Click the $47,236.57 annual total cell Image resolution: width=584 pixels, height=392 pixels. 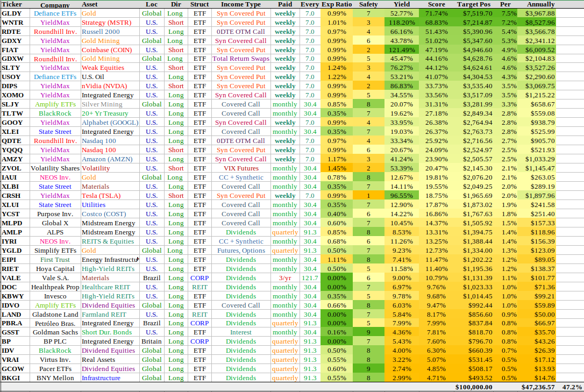coord(538,387)
